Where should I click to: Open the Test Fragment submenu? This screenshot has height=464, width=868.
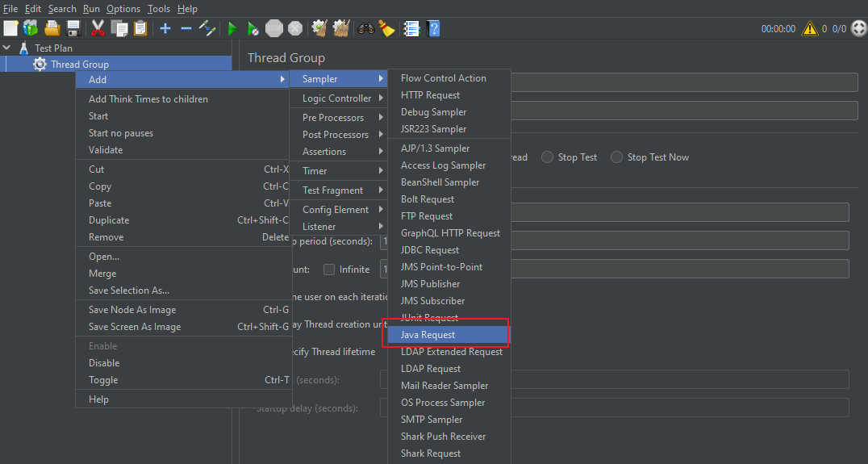(338, 190)
